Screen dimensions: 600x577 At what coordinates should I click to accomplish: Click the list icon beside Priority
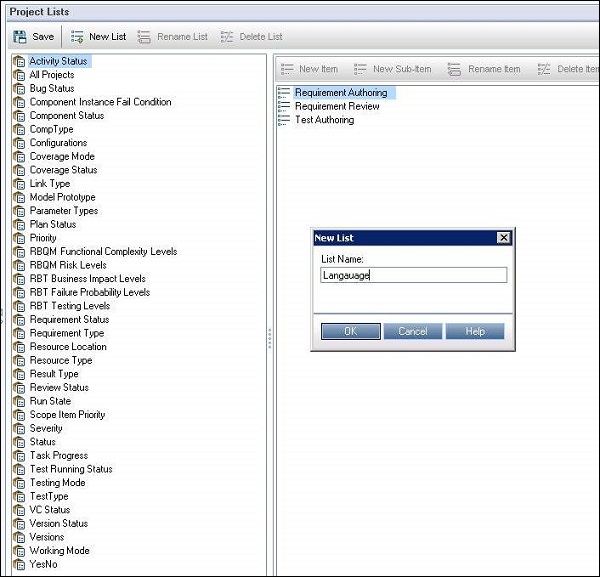[19, 238]
